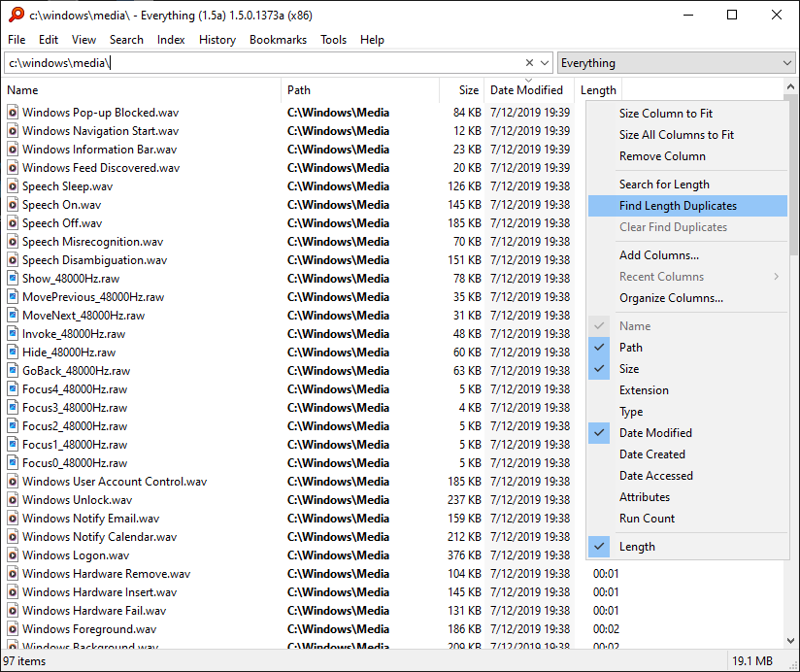Click file icon of Windows Navigation Start.wav
The height and width of the screenshot is (672, 800).
point(13,131)
